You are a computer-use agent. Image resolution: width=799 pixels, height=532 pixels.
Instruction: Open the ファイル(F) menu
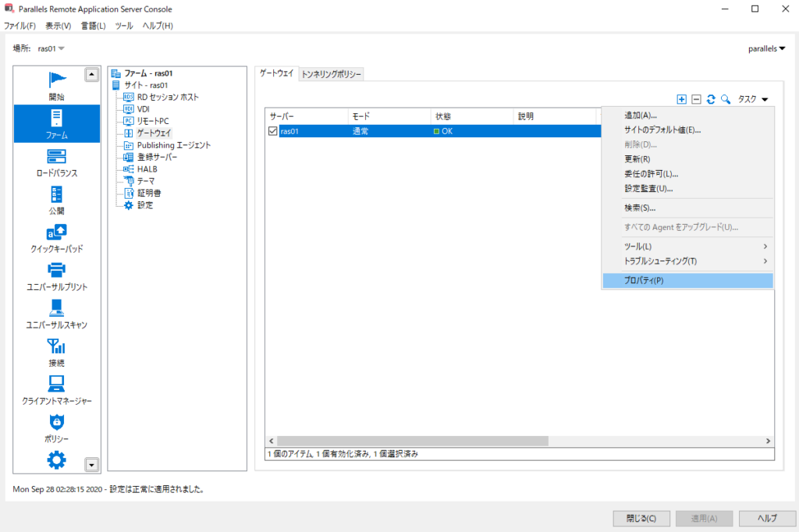(x=20, y=26)
